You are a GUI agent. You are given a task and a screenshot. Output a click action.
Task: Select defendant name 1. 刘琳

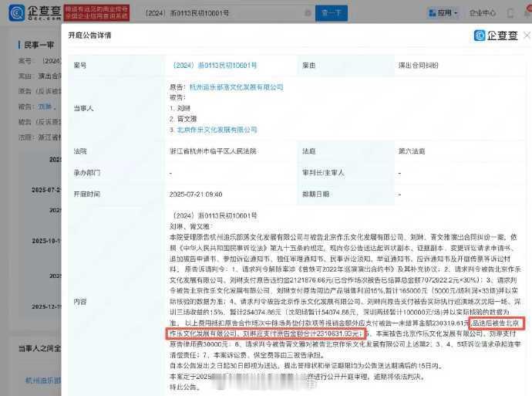pos(180,108)
